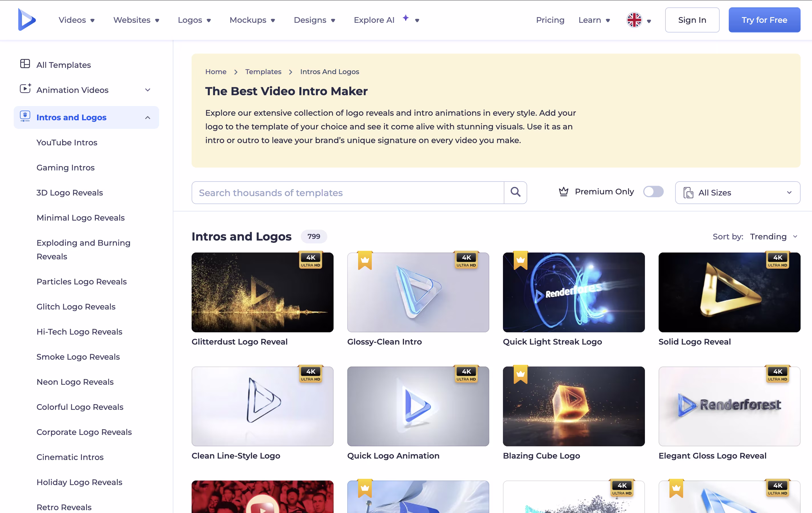Click the Sign In button
The height and width of the screenshot is (513, 812).
692,20
